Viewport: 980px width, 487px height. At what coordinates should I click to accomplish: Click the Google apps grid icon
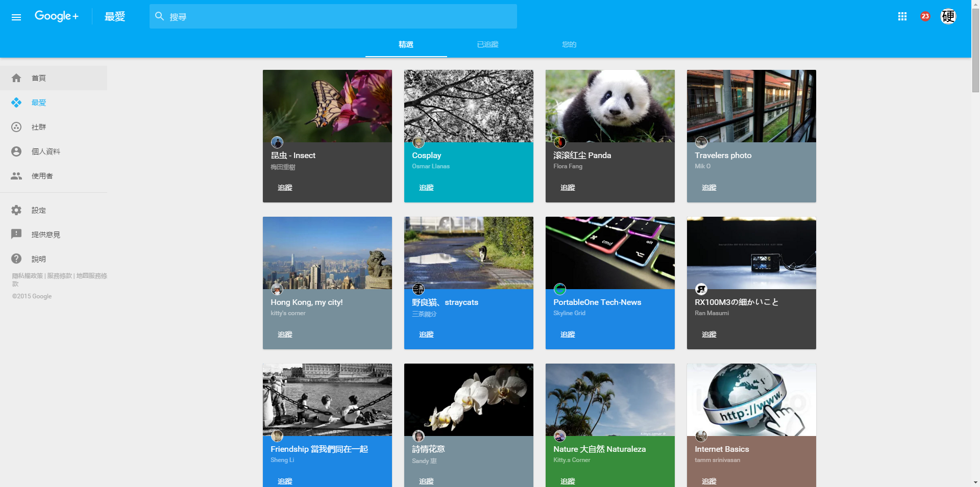tap(902, 17)
